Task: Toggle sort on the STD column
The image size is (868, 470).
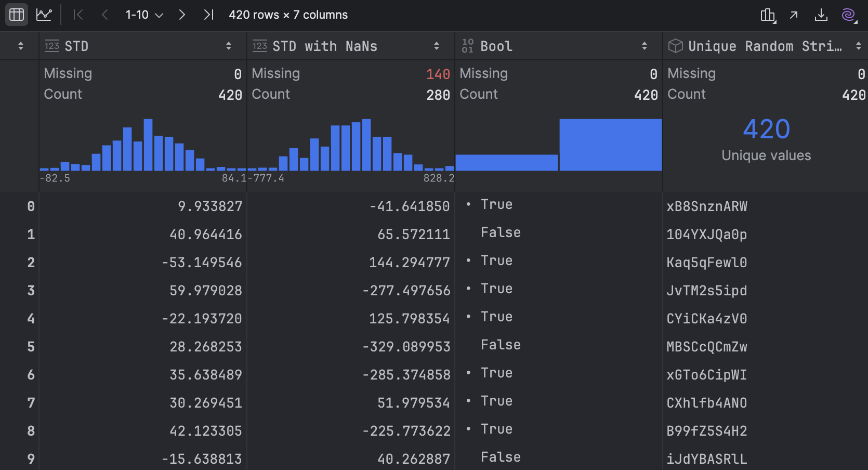Action: [229, 46]
